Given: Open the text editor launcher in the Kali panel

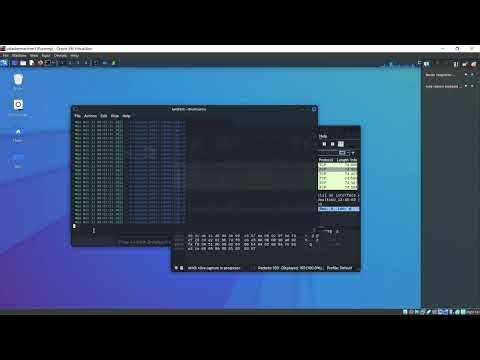Looking at the screenshot, I should tap(32, 62).
